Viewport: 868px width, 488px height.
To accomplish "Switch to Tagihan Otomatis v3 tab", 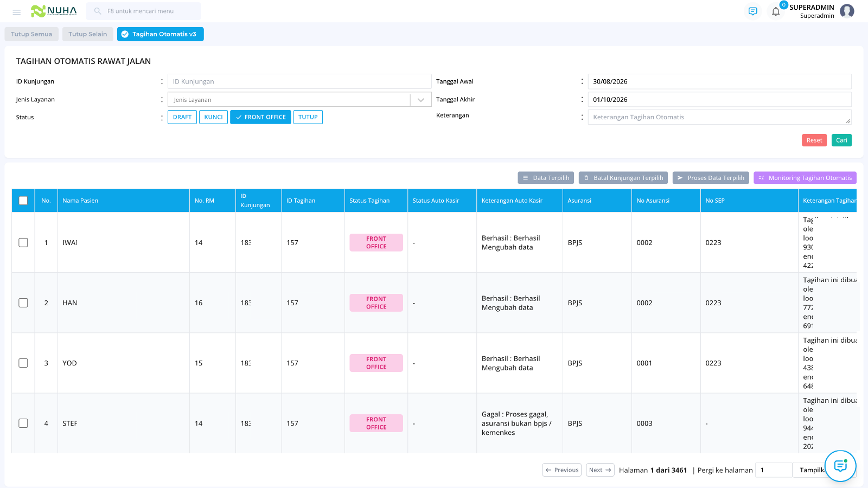I will (161, 34).
